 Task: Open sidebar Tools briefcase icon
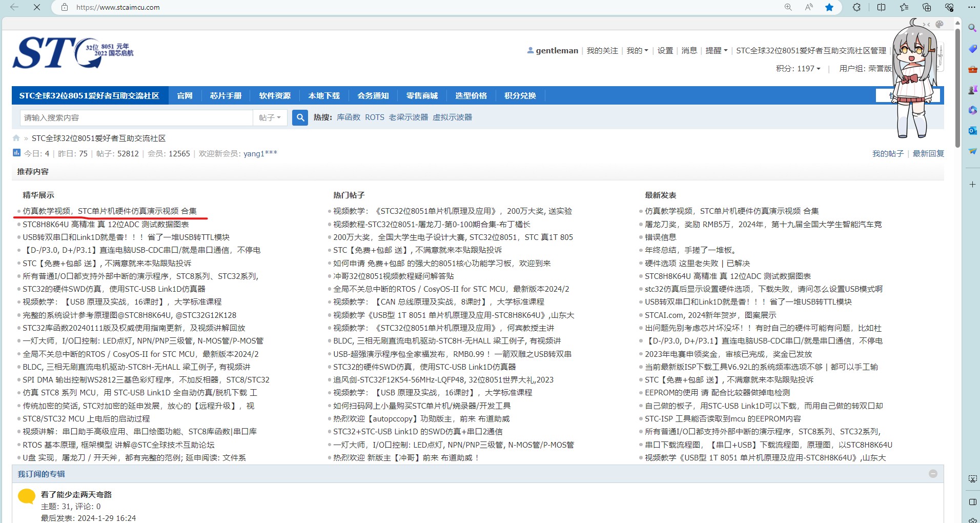(x=972, y=69)
